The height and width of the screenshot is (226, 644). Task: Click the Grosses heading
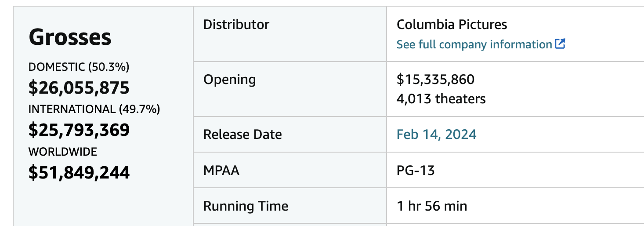70,37
